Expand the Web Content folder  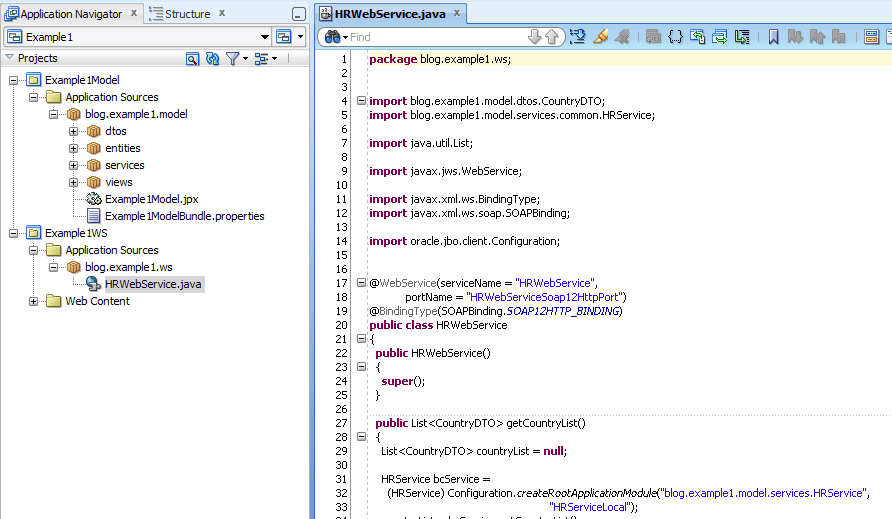tap(34, 302)
